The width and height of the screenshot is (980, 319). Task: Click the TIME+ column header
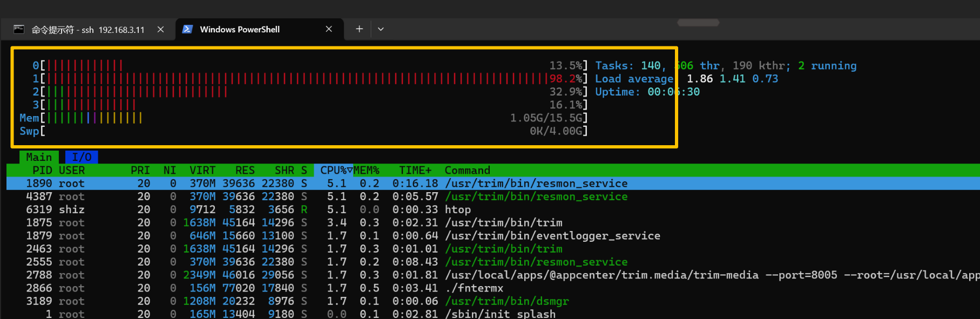pos(415,171)
